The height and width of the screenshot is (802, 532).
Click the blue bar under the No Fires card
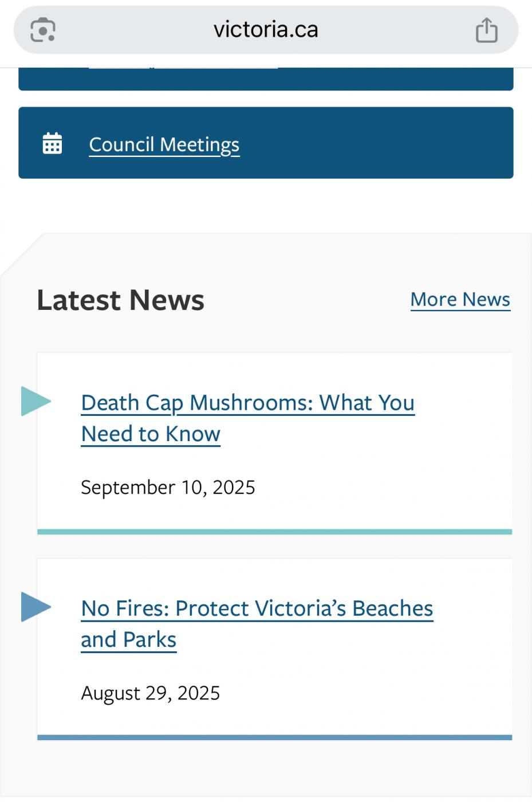[274, 737]
